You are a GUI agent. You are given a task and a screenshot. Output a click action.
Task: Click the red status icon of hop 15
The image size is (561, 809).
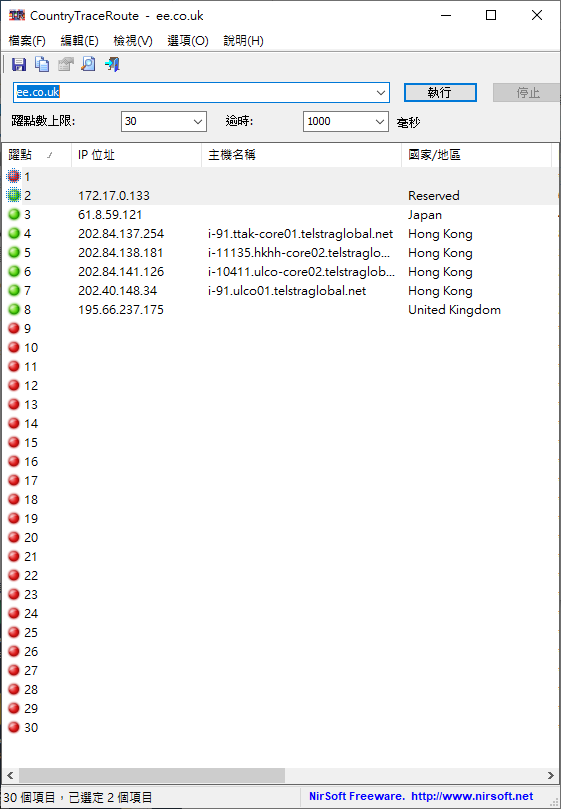[14, 442]
